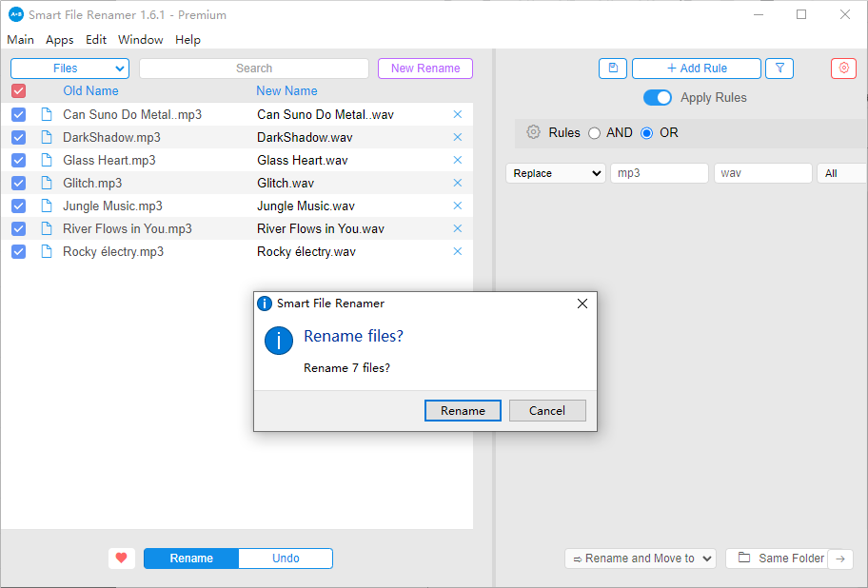Open the Files dropdown
This screenshot has width=868, height=588.
69,69
